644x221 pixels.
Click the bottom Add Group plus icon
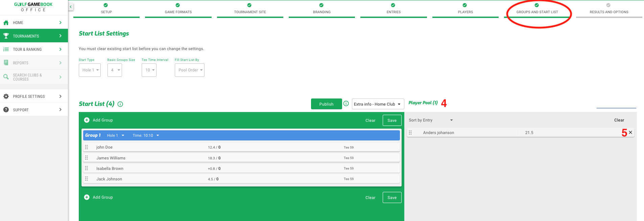coord(87,197)
